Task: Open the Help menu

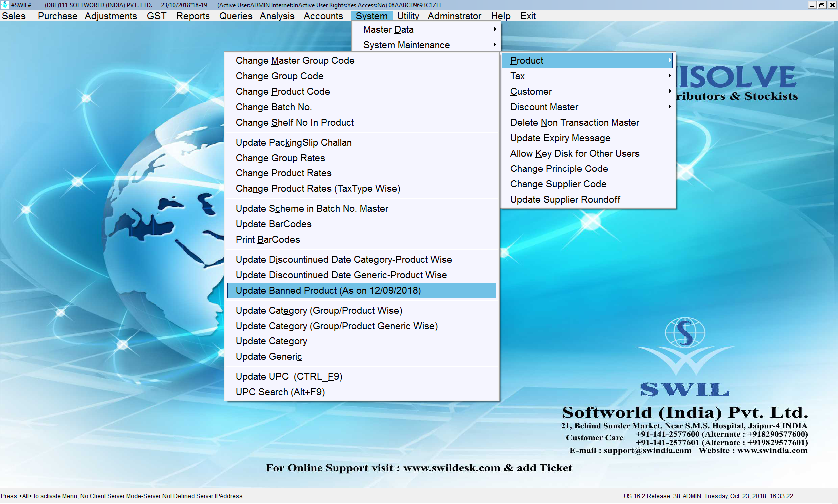Action: (x=501, y=16)
